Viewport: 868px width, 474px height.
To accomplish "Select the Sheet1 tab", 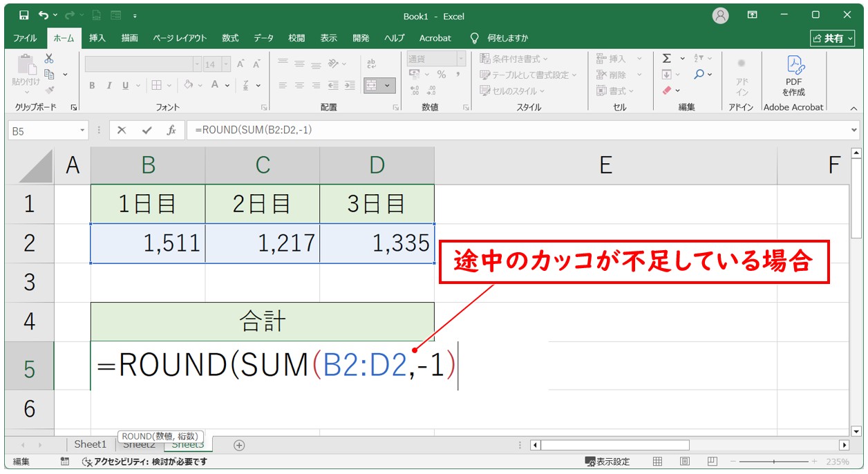I will pos(91,445).
